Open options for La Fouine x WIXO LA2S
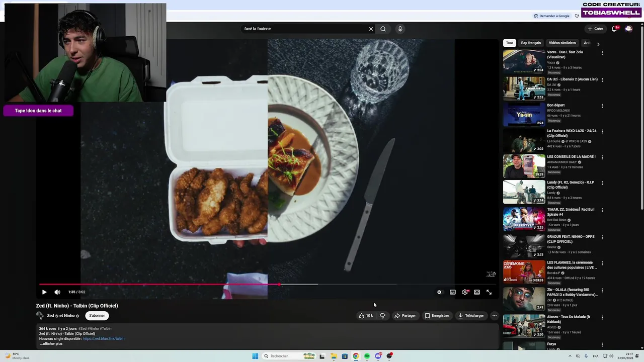 [x=602, y=132]
